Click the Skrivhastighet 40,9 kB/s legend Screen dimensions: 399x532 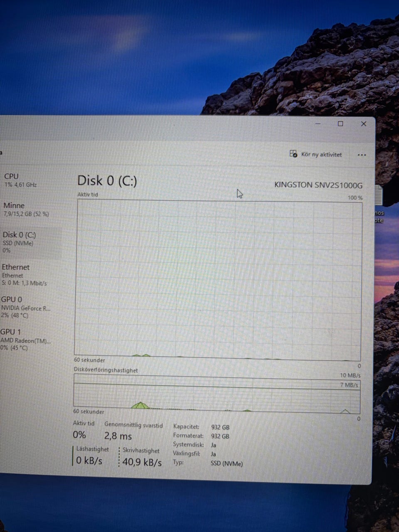tap(140, 457)
